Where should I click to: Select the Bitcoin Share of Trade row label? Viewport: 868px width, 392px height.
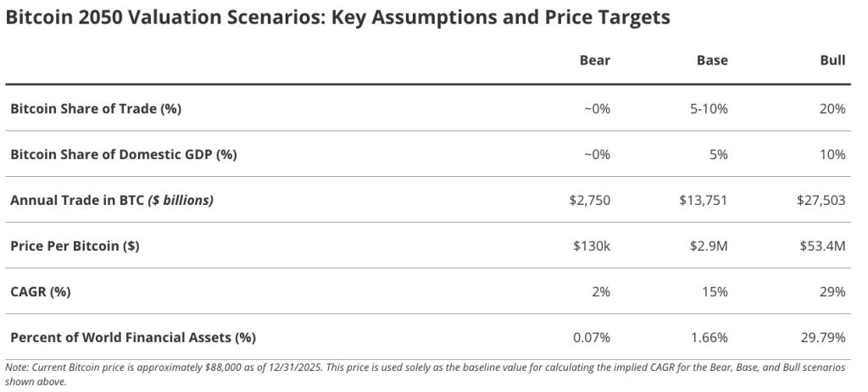96,108
